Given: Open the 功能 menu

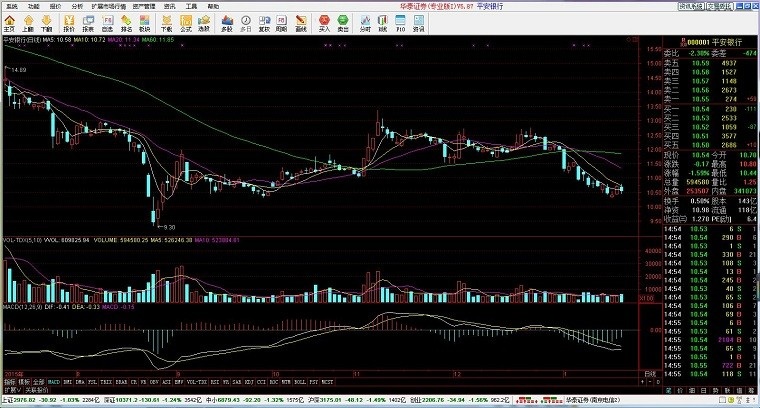Looking at the screenshot, I should coord(33,7).
